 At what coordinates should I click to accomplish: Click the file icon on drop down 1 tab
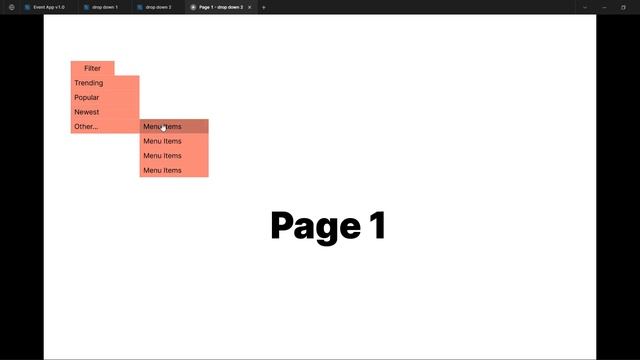pos(86,7)
